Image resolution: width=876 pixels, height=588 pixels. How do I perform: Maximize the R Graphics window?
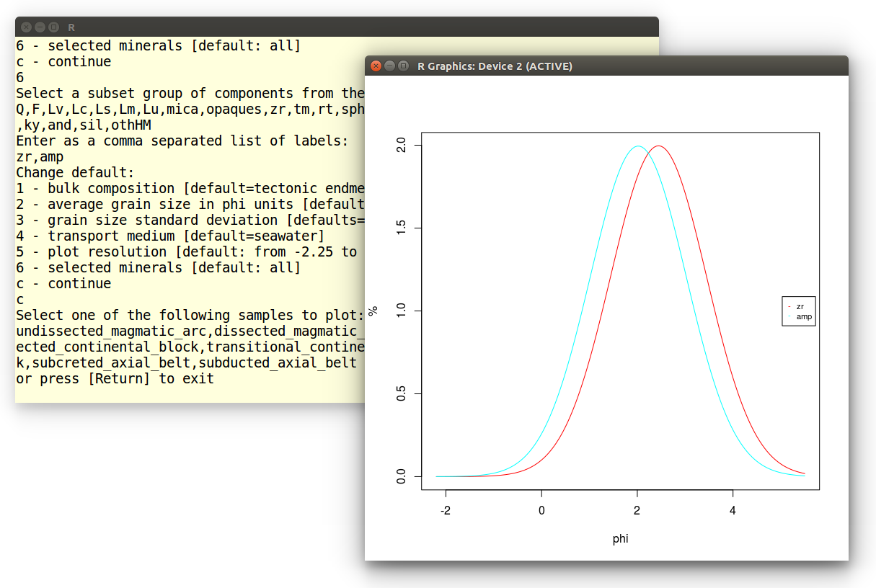tap(403, 66)
